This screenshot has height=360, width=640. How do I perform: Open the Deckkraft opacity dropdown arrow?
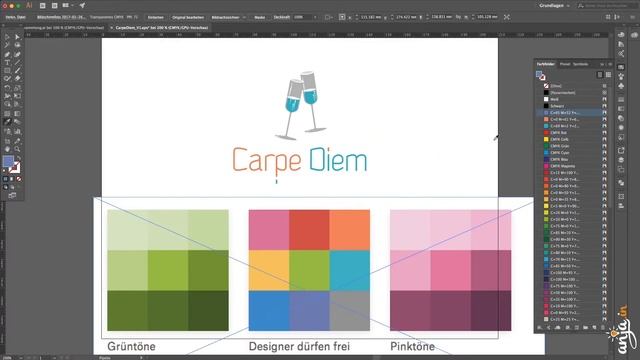[315, 17]
